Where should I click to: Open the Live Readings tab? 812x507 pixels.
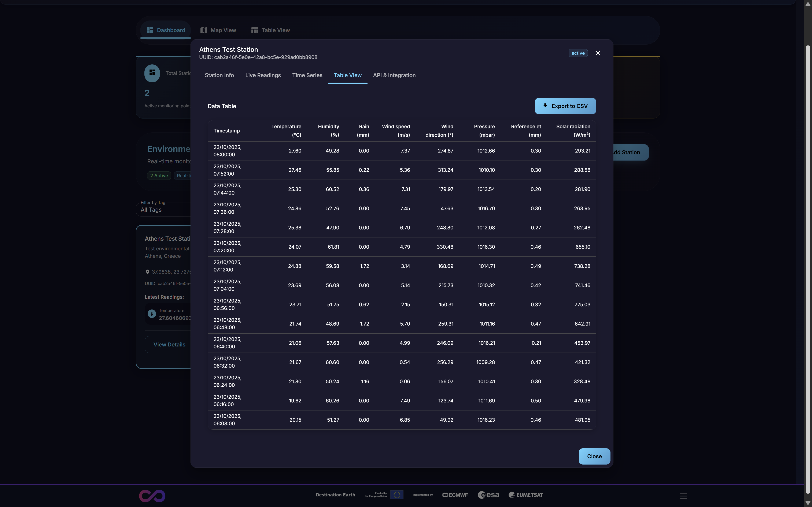coord(263,75)
